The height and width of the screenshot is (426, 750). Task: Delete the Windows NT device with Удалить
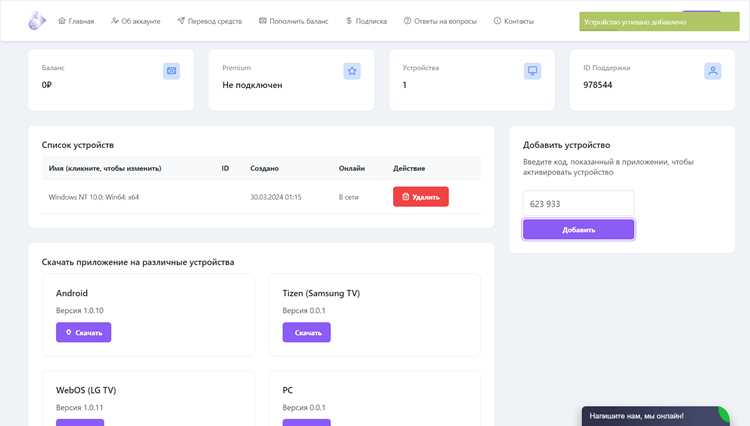click(x=421, y=197)
